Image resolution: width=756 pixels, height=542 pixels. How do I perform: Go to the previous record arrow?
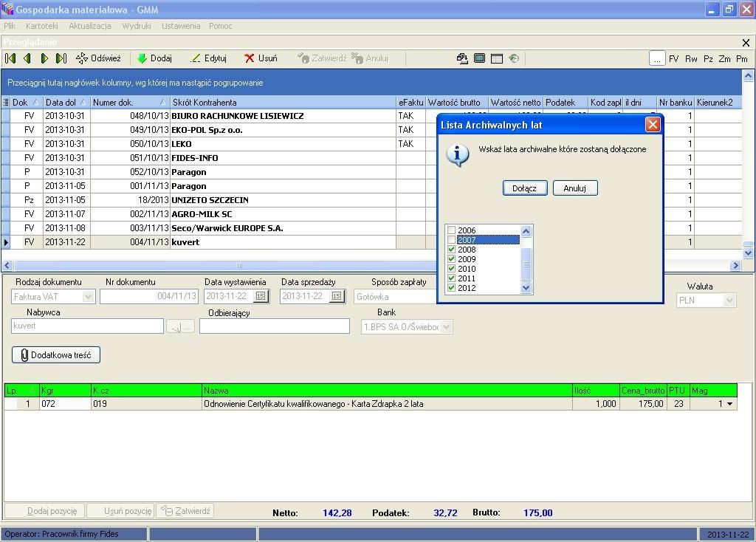27,58
